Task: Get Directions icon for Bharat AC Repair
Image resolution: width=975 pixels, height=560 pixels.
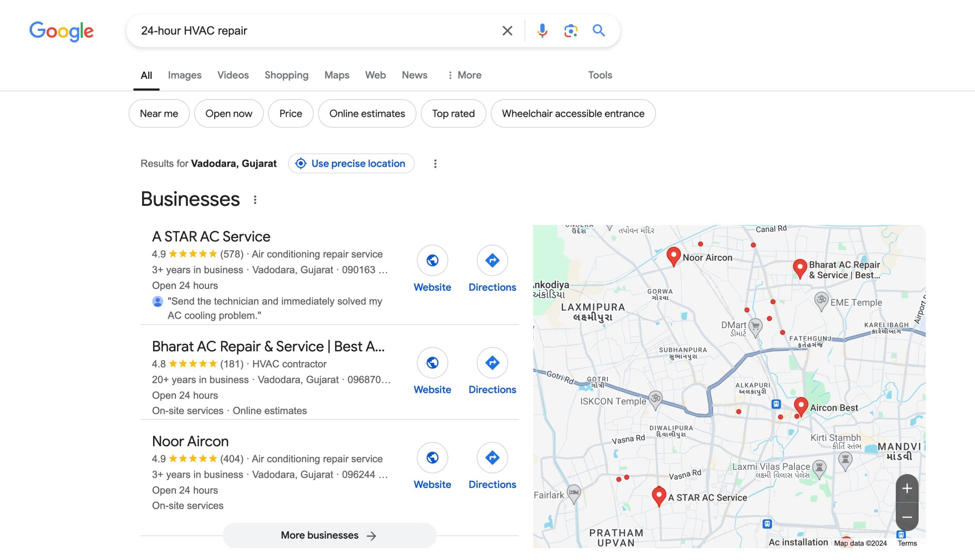Action: tap(492, 363)
